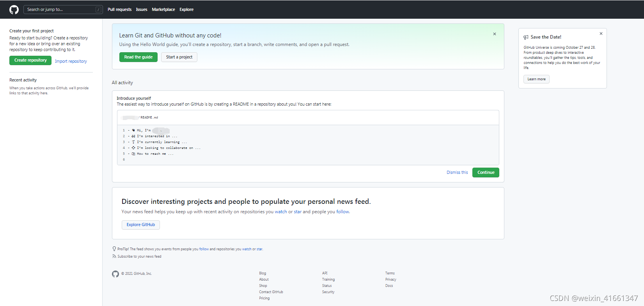This screenshot has height=306, width=644.
Task: Open the About footer link
Action: [264, 279]
